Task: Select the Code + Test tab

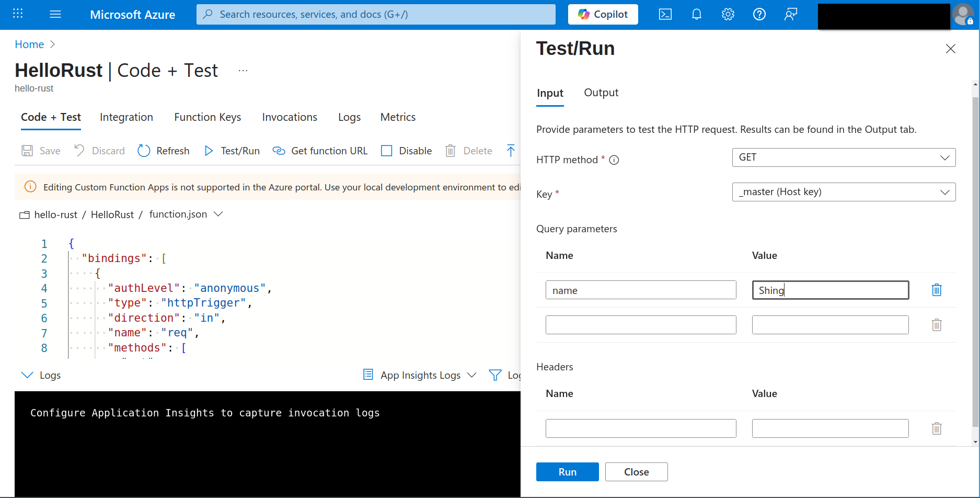Action: click(x=51, y=117)
